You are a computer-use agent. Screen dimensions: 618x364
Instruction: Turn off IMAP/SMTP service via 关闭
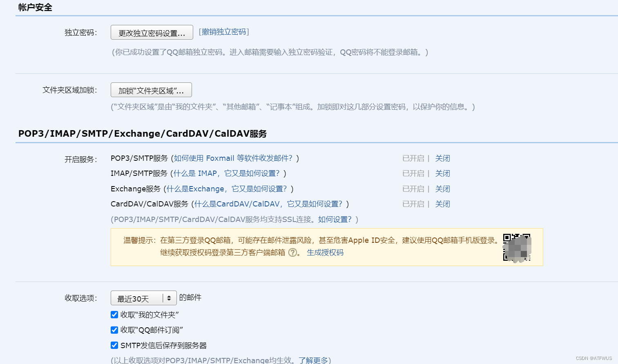[442, 173]
